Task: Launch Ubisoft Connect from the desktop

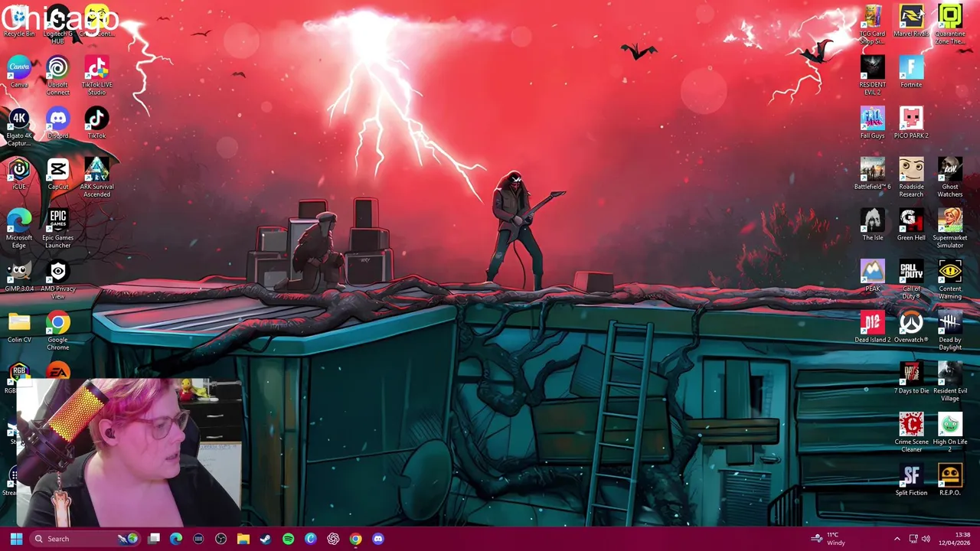Action: click(57, 75)
